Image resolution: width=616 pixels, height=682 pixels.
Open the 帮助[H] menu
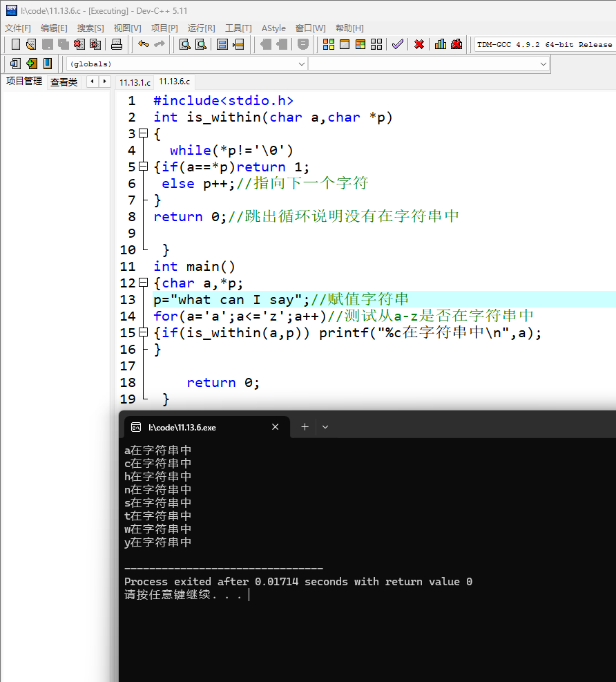tap(349, 28)
